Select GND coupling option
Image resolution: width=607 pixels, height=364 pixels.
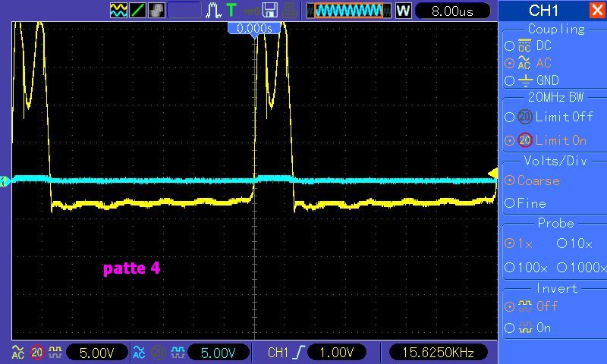[x=509, y=80]
